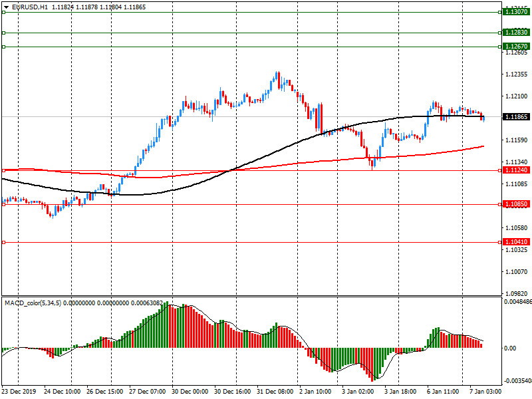Click the 26 Dec 15:00 time label
The height and width of the screenshot is (399, 532).
pyautogui.click(x=105, y=391)
